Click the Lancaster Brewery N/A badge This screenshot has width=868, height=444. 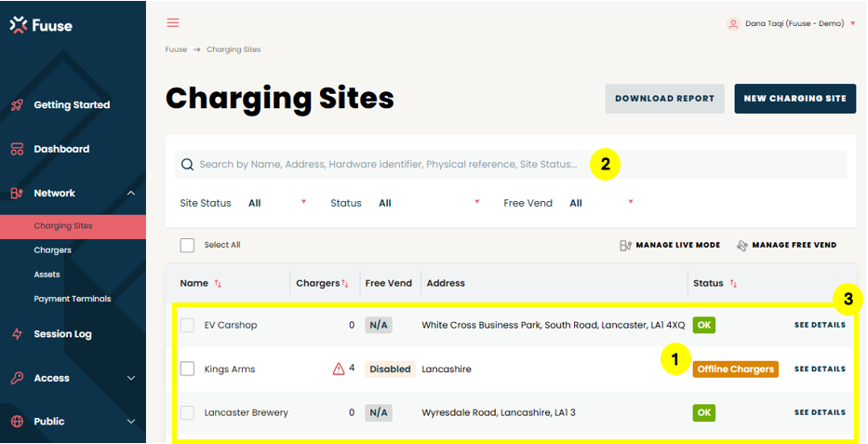click(x=379, y=412)
